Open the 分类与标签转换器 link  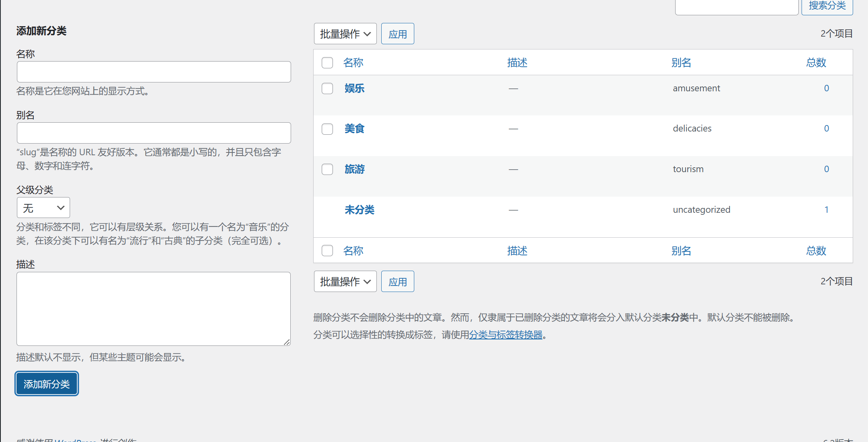pos(506,335)
